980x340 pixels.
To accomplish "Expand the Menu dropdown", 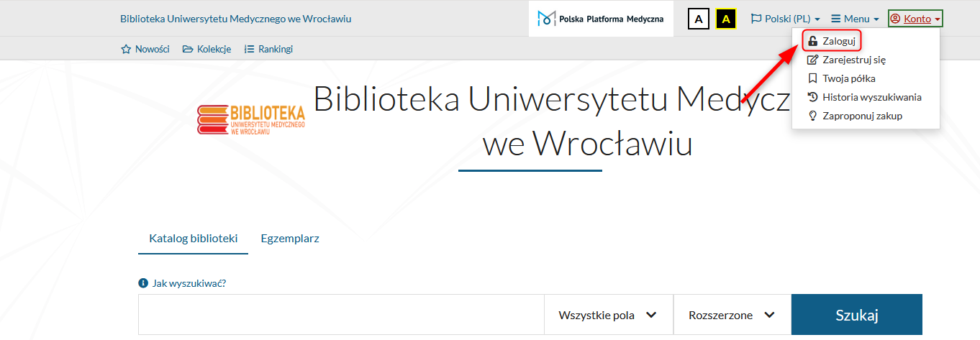I will [855, 19].
